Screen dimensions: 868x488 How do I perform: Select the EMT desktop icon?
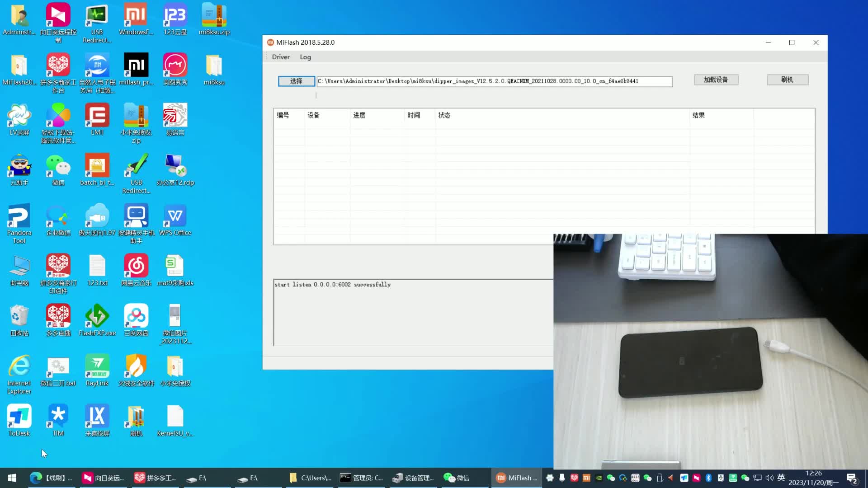click(97, 120)
